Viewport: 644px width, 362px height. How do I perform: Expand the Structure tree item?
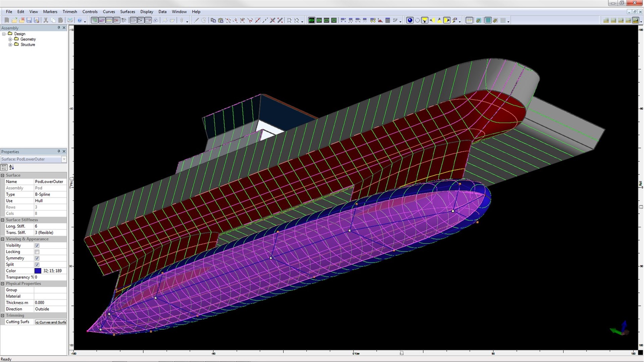10,45
